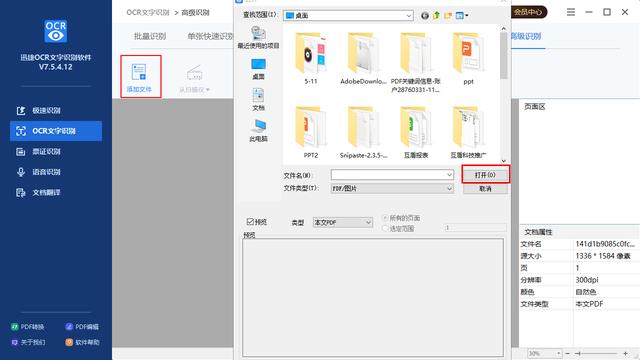Open the hamburger menu icon
This screenshot has height=360, width=640.
[x=571, y=12]
